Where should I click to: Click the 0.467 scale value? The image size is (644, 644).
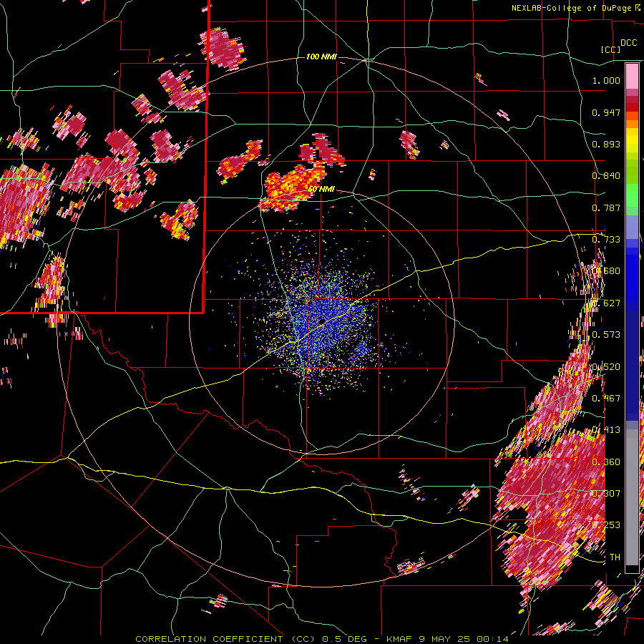point(606,399)
